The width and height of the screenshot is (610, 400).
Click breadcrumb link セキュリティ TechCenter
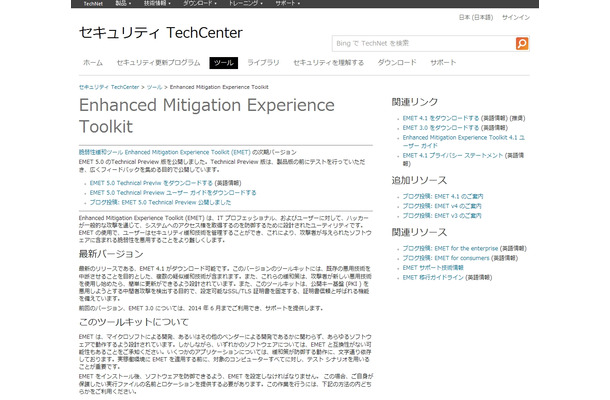coord(109,87)
